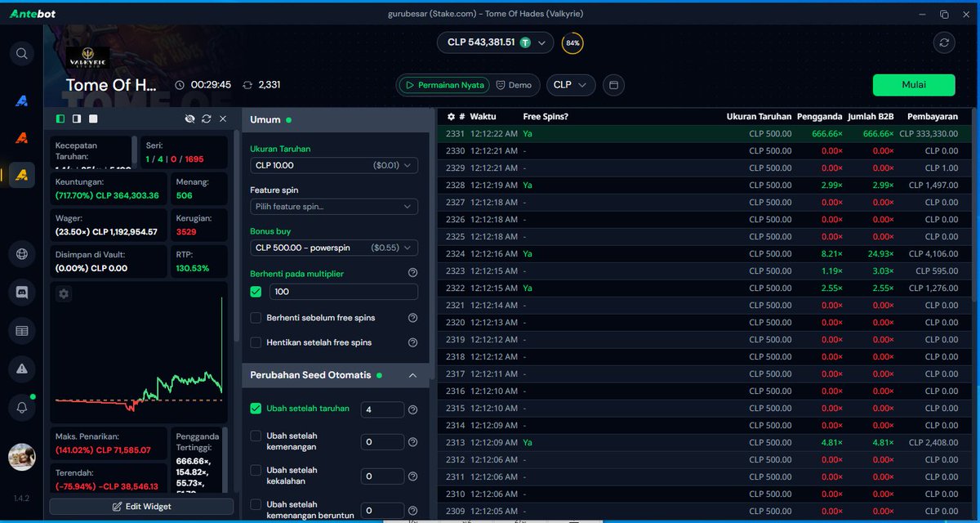This screenshot has width=980, height=523.
Task: Click the Pengganda column header
Action: (819, 117)
